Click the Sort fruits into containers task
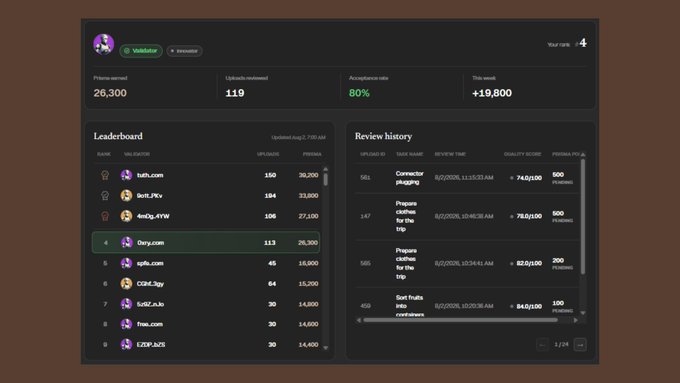The height and width of the screenshot is (383, 680). 410,306
